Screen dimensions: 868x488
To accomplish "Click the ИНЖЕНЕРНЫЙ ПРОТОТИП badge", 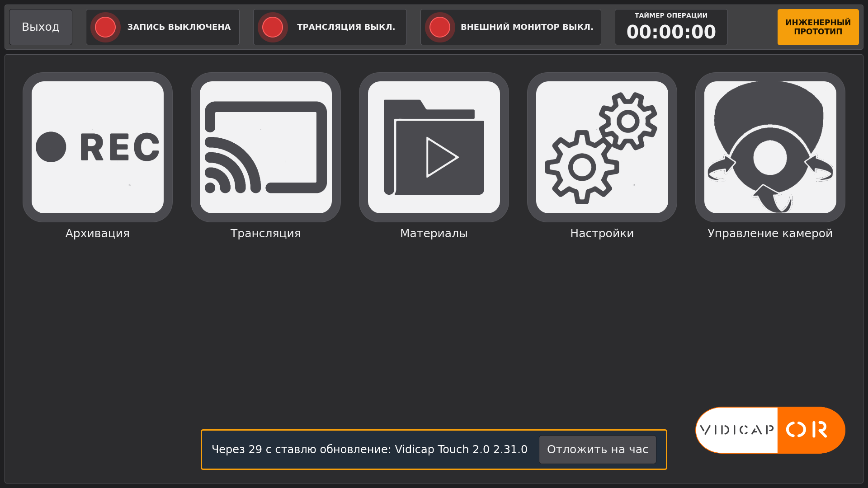I will [818, 27].
